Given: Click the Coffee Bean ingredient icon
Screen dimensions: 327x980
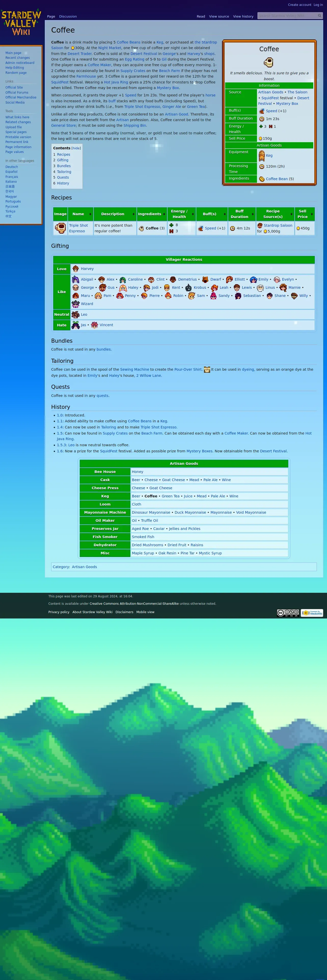Looking at the screenshot, I should tap(262, 179).
